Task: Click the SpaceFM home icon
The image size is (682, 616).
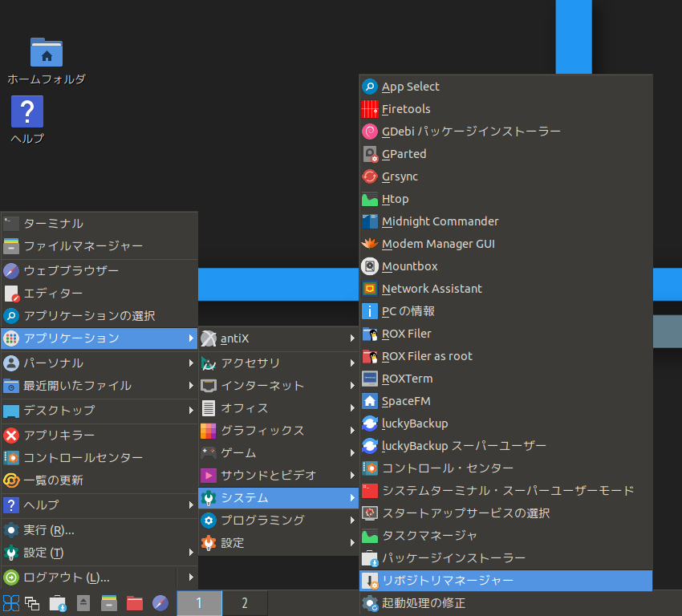Action: point(370,401)
